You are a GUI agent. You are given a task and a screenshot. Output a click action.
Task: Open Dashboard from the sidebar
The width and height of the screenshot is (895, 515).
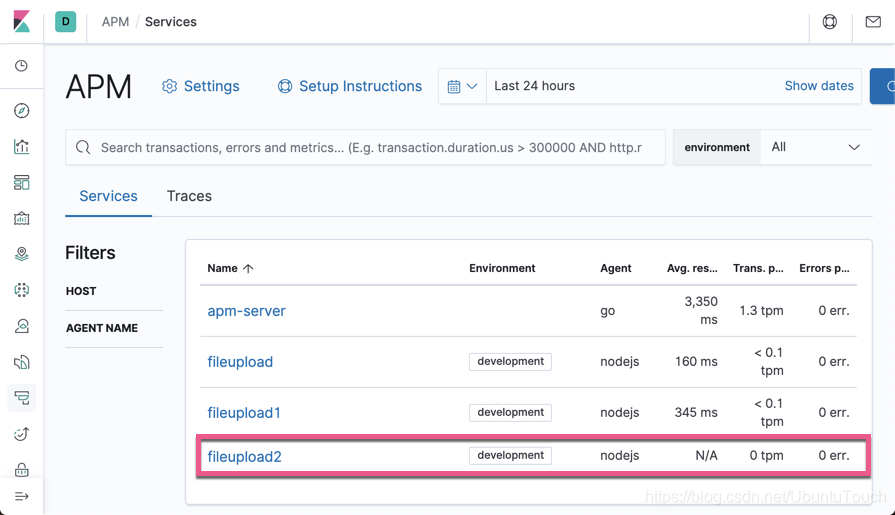click(21, 183)
